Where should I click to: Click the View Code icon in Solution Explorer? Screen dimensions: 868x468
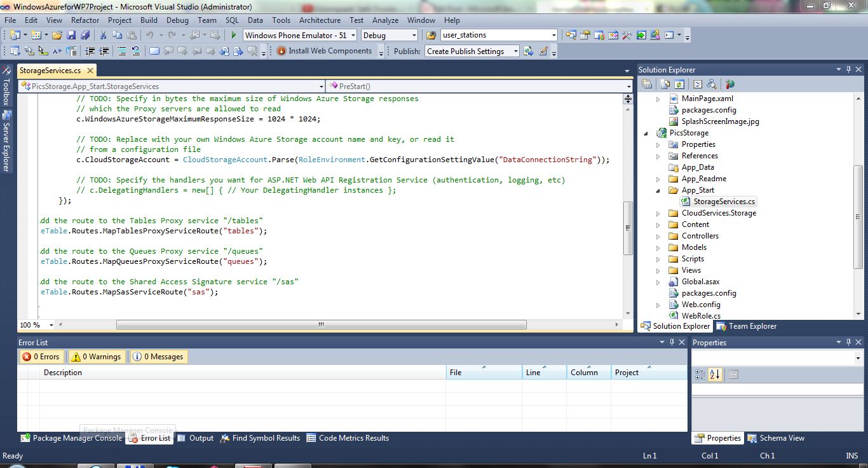tap(697, 84)
